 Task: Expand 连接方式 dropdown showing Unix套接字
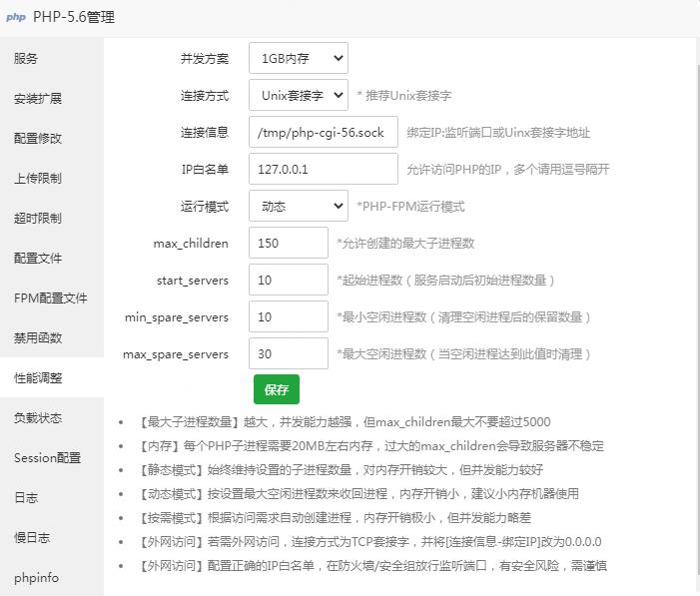[x=299, y=95]
